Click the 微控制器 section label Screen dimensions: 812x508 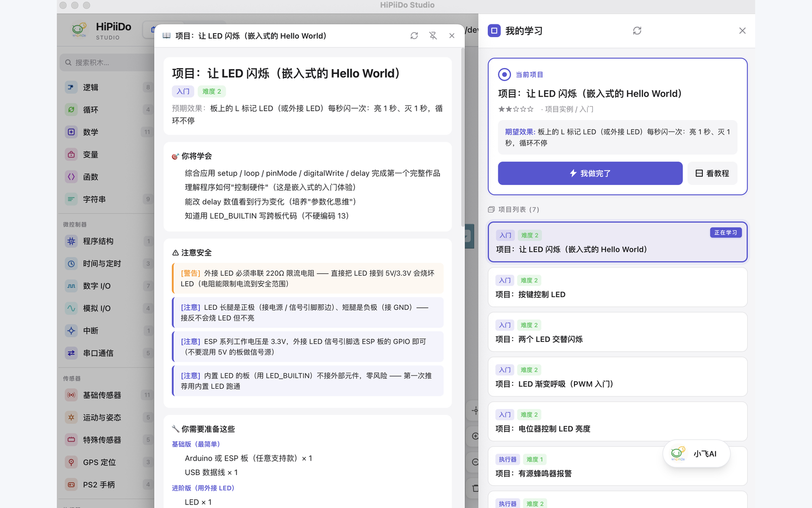(x=75, y=225)
